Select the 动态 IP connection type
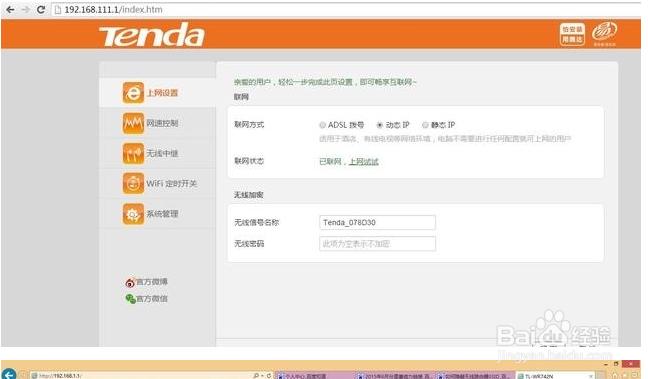The width and height of the screenshot is (648, 379). [x=379, y=125]
